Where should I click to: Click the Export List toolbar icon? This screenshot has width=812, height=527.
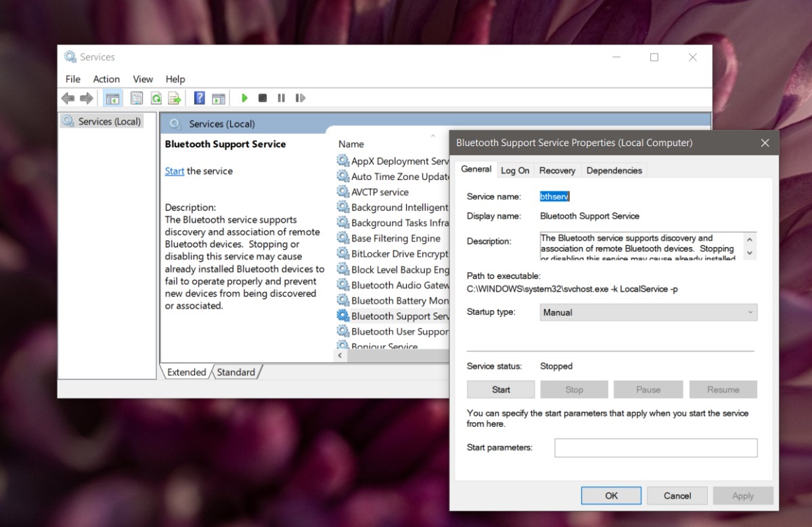pyautogui.click(x=175, y=98)
